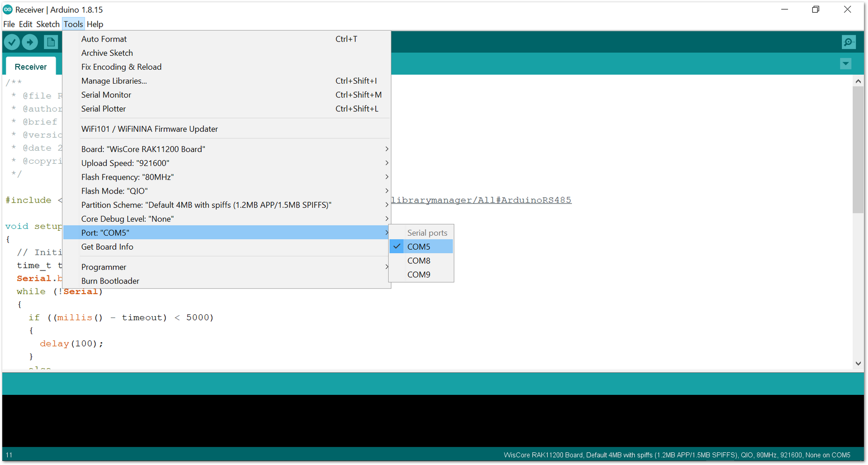Click the Upload arrow toolbar icon
Viewport: 868px width, 465px height.
coord(30,42)
